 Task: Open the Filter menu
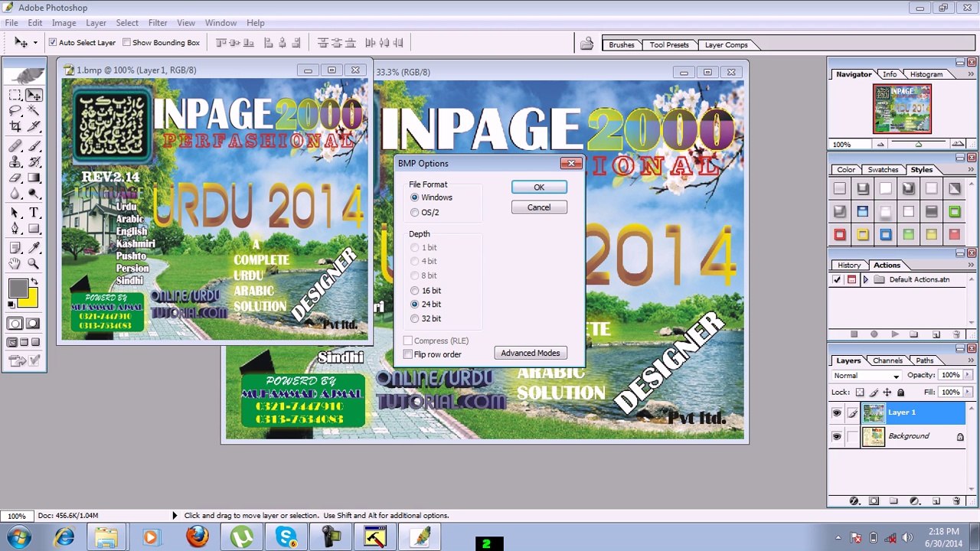pyautogui.click(x=158, y=23)
